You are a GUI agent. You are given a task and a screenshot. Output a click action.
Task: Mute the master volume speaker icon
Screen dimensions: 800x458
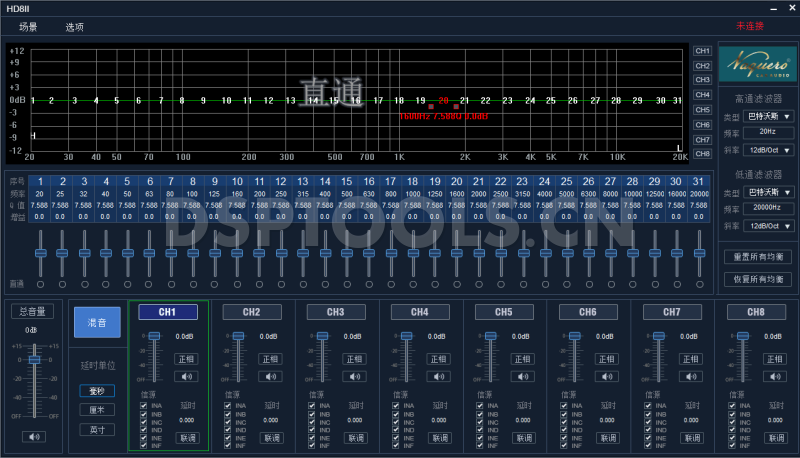tap(34, 436)
